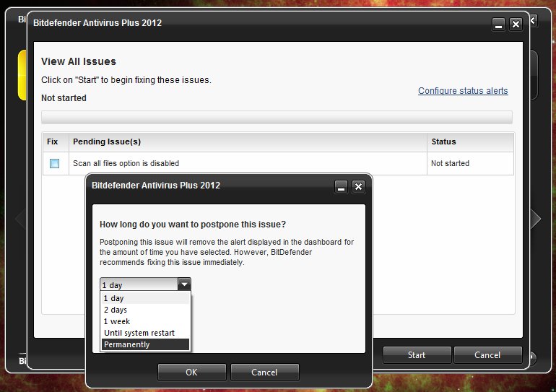Pick "1 week" from the postpone list

[x=145, y=321]
